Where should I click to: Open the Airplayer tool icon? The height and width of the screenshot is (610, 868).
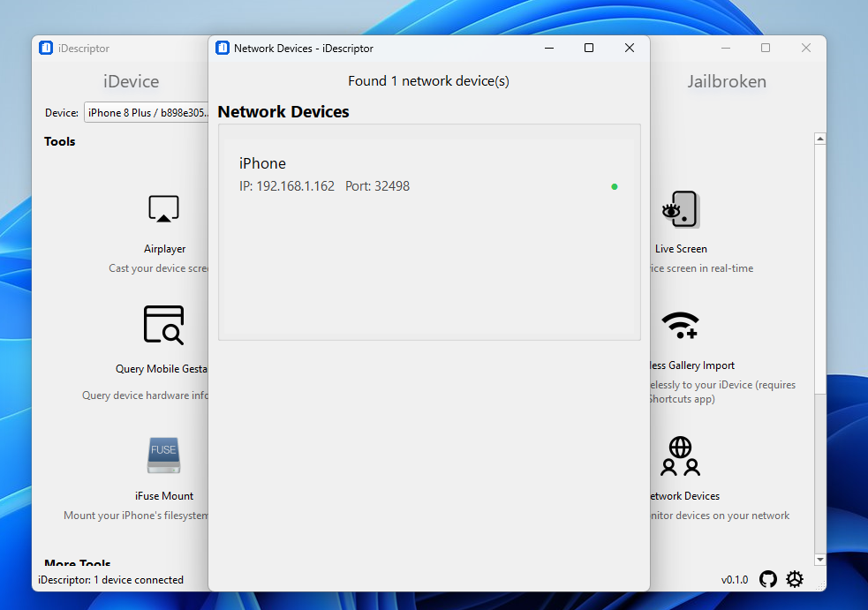tap(163, 208)
